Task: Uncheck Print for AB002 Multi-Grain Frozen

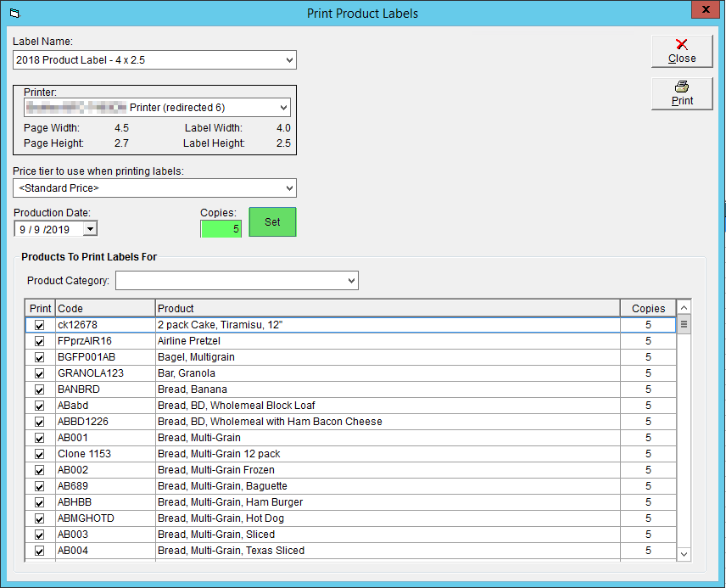Action: pos(39,470)
